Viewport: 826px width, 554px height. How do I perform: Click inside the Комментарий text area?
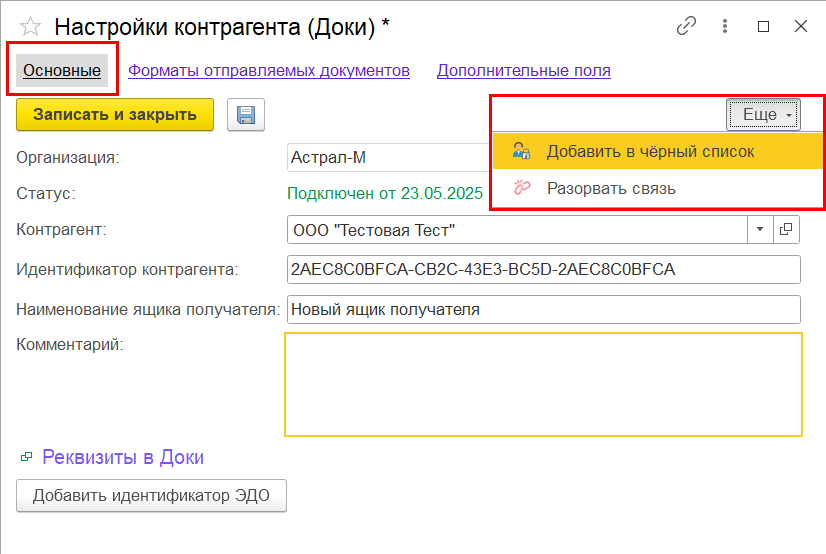click(x=543, y=384)
